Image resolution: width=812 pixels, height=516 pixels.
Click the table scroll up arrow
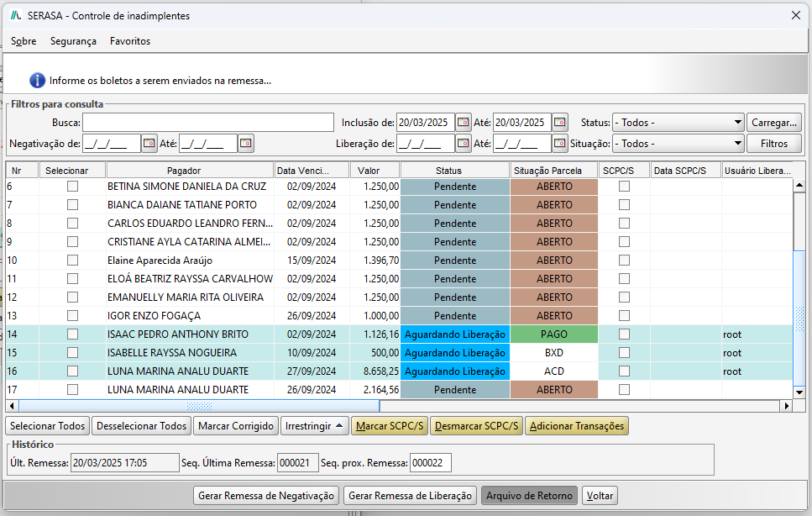click(799, 185)
